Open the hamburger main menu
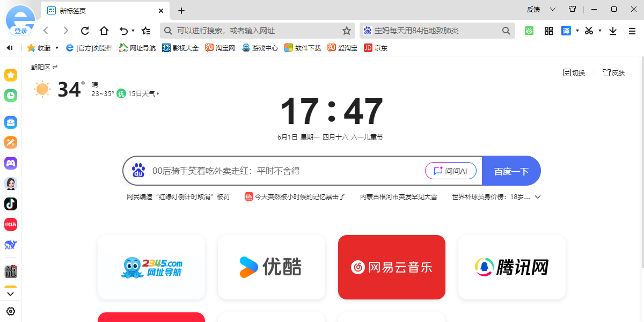Image resolution: width=644 pixels, height=322 pixels. (632, 31)
